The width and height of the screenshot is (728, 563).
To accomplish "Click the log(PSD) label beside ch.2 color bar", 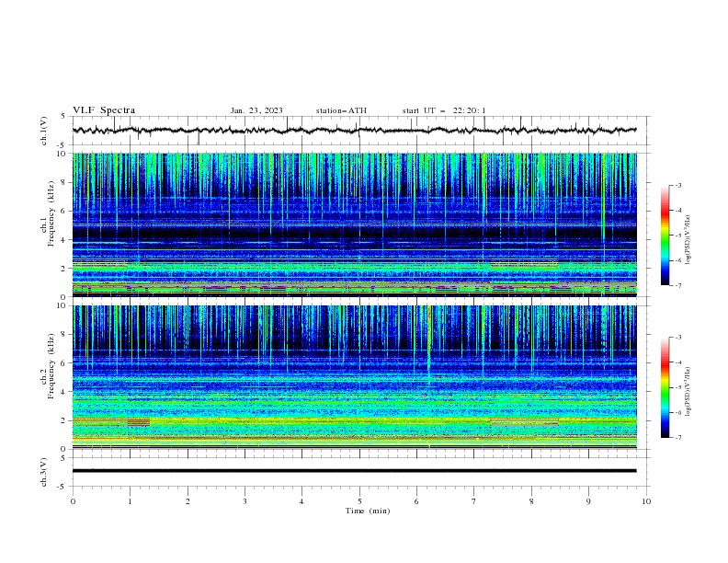I will point(688,392).
